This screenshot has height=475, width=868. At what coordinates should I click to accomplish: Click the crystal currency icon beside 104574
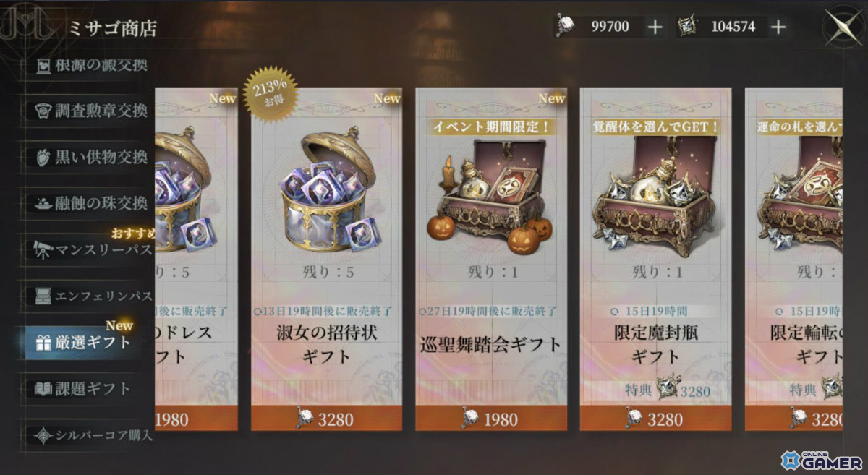point(689,27)
